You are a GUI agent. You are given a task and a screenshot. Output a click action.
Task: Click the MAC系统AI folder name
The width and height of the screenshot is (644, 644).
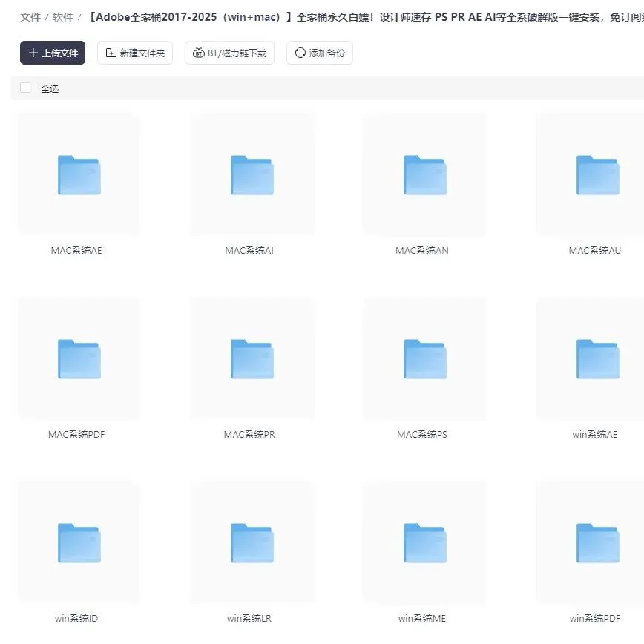pos(249,250)
